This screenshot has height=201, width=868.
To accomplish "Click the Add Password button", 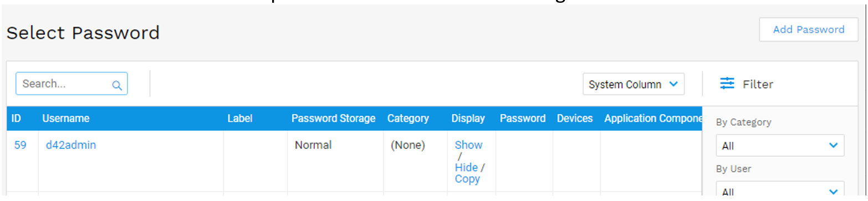I will (808, 29).
